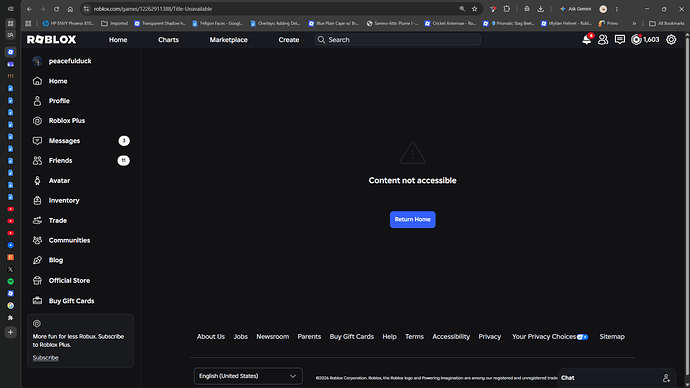Open the Jobs footer link
Image resolution: width=690 pixels, height=388 pixels.
click(241, 337)
